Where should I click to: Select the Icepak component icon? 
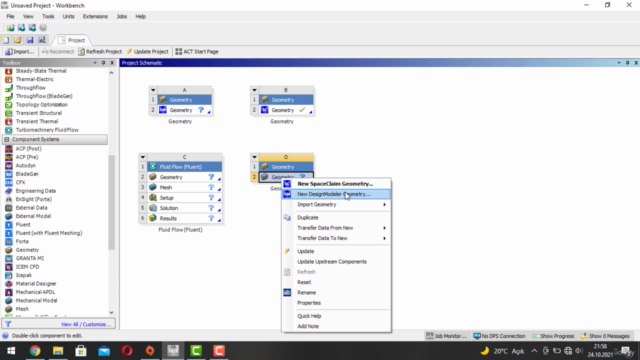point(9,275)
